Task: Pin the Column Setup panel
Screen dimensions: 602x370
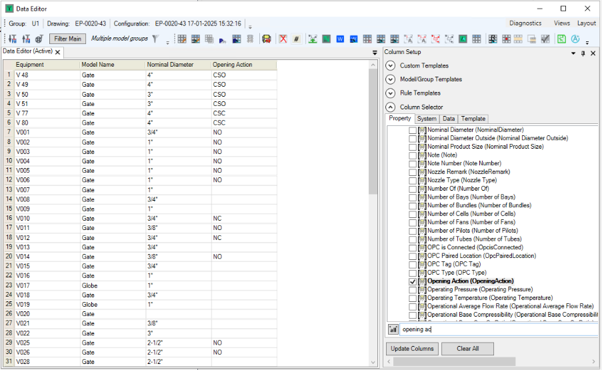Action: coord(583,53)
